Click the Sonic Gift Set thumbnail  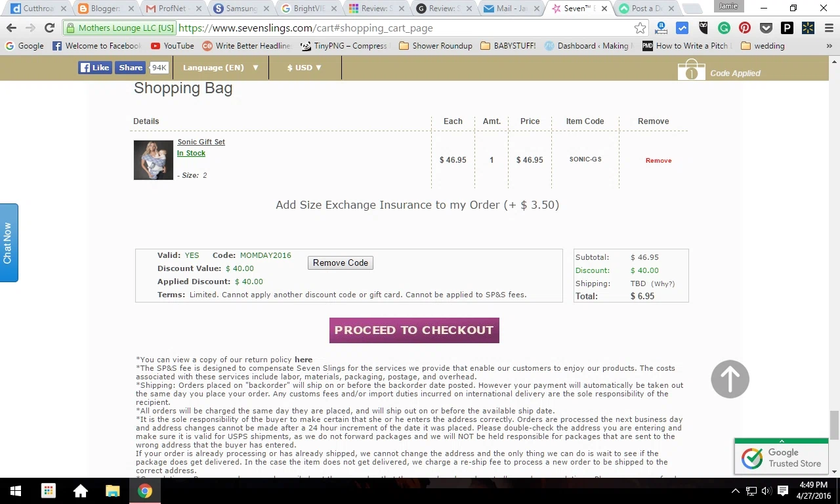154,160
